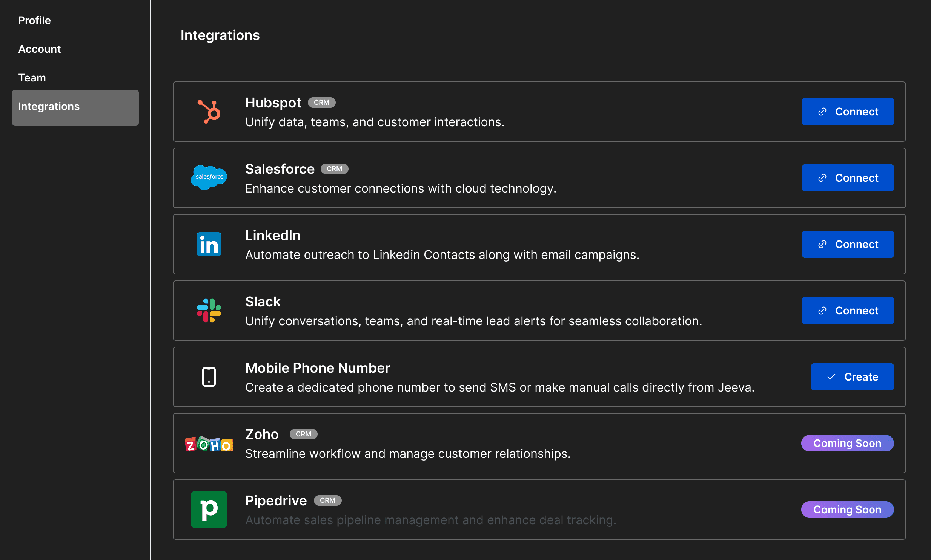
Task: Click the LinkedIn logo icon
Action: click(x=209, y=244)
